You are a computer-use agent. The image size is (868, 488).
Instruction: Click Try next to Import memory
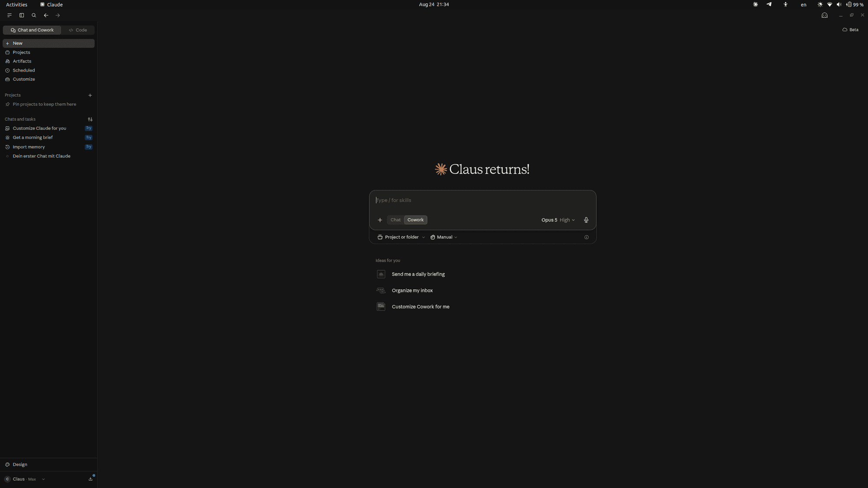(x=89, y=147)
